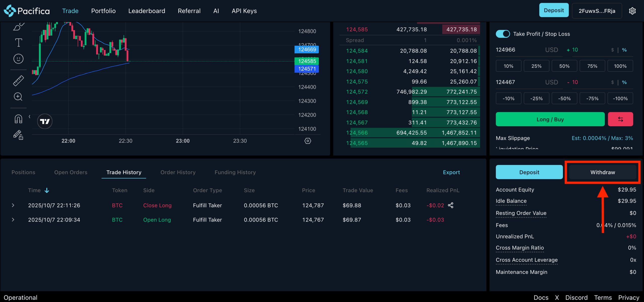Toggle the magnet snap mode
The image size is (644, 302).
tap(18, 119)
